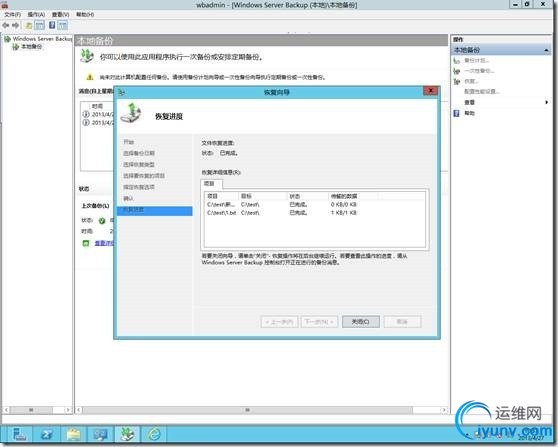Toggle the console tree pane toolbar icon

point(40,25)
